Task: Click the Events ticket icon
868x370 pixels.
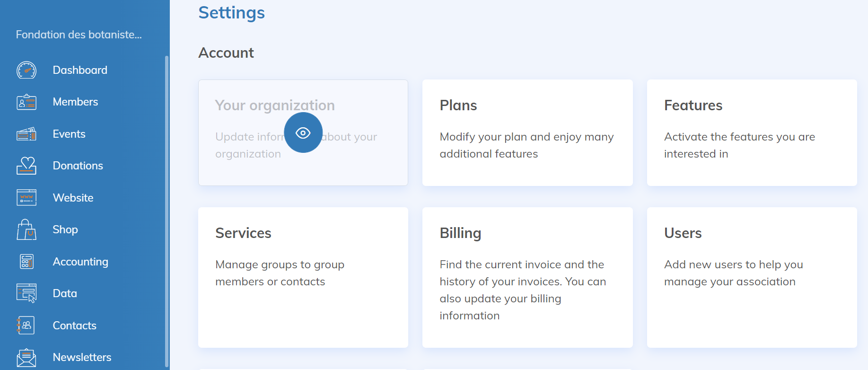Action: [x=26, y=134]
